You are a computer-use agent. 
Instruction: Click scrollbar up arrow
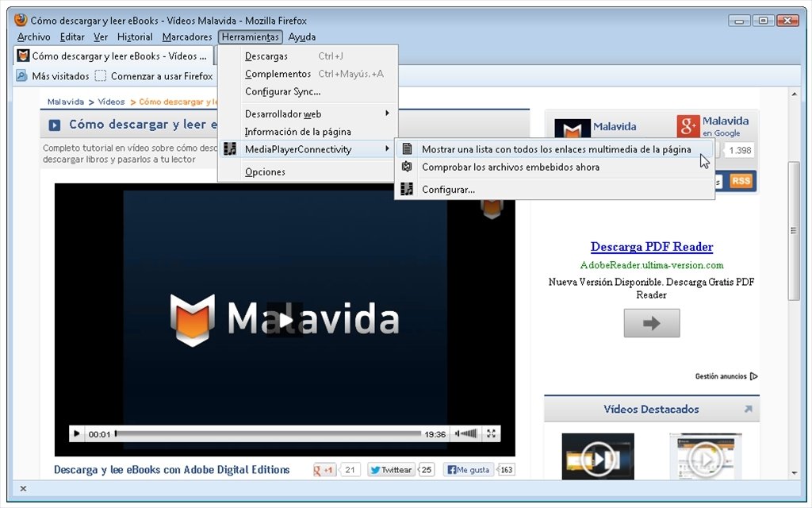click(x=794, y=94)
